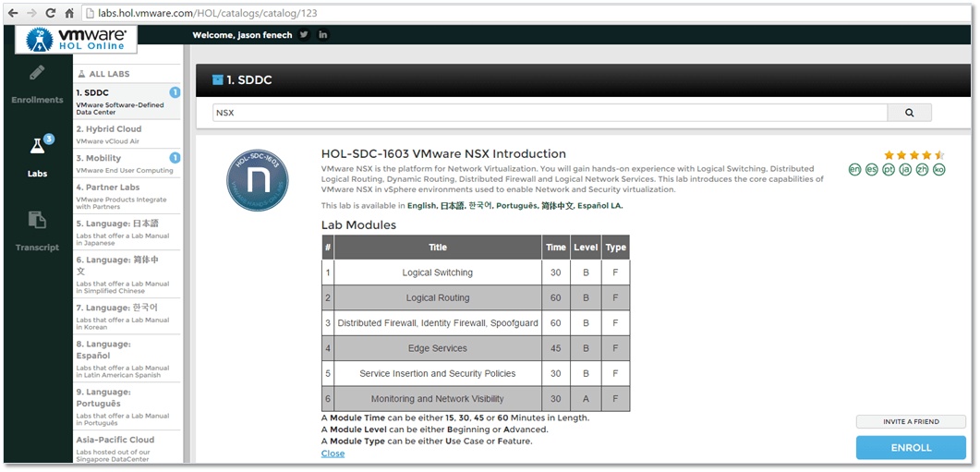980x472 pixels.
Task: Click the ENROLL button
Action: [x=911, y=448]
